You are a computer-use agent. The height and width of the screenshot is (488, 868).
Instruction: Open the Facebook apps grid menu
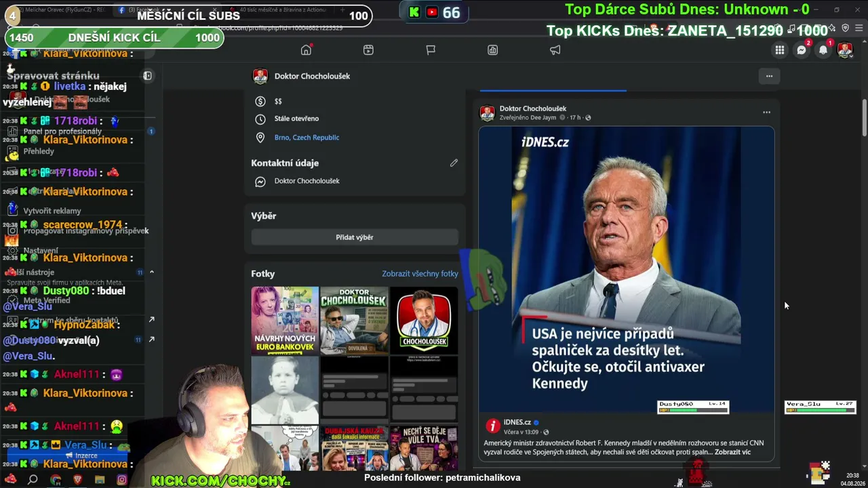(780, 50)
